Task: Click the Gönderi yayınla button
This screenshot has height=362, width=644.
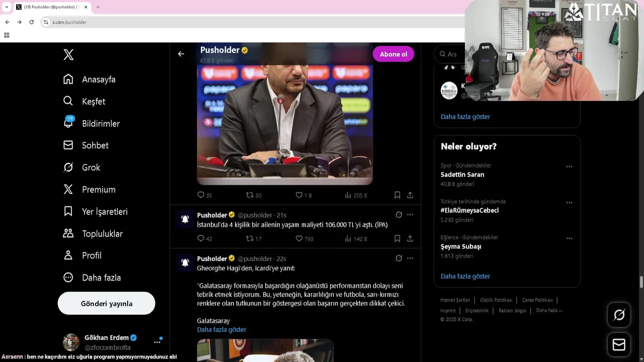Action: pos(107,304)
